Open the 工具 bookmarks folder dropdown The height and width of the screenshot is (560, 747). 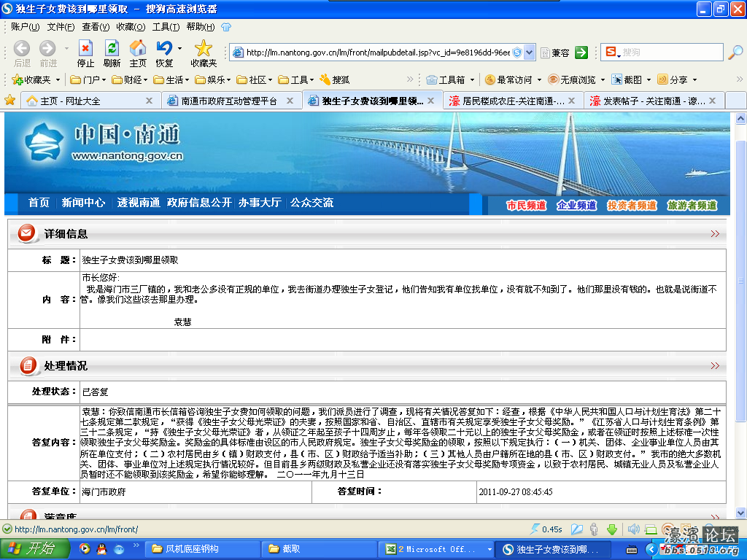(x=296, y=79)
